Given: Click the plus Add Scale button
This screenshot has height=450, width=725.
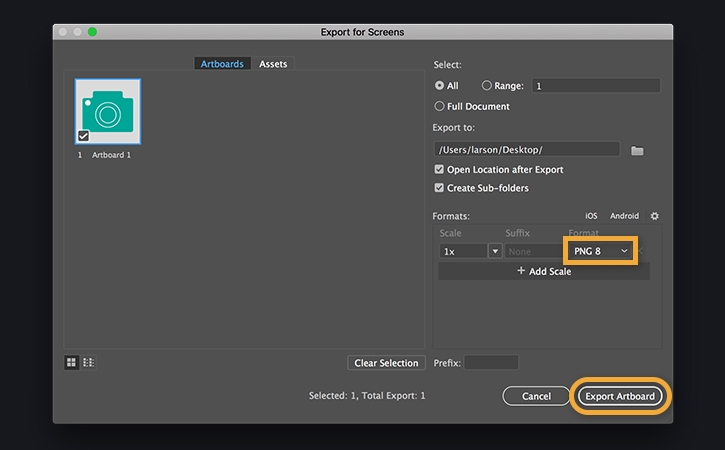Looking at the screenshot, I should 544,271.
